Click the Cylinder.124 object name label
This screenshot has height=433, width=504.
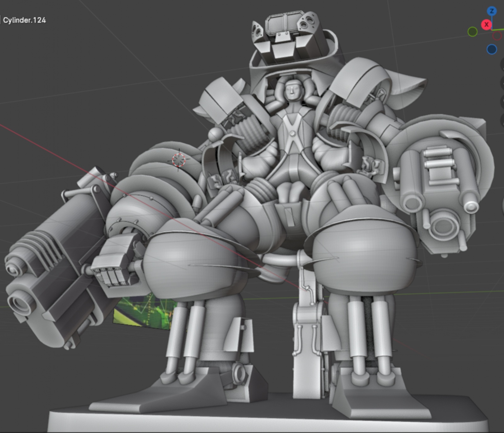25,20
